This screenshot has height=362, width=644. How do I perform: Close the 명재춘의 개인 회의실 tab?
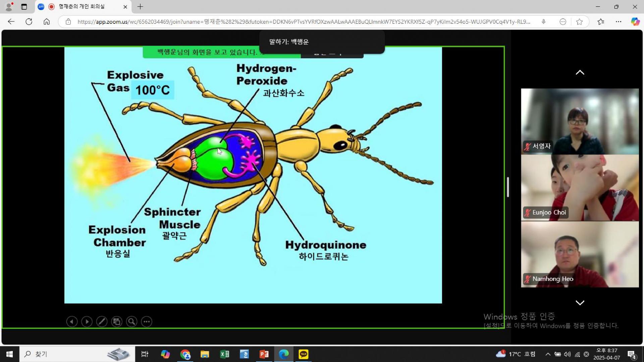click(x=125, y=7)
